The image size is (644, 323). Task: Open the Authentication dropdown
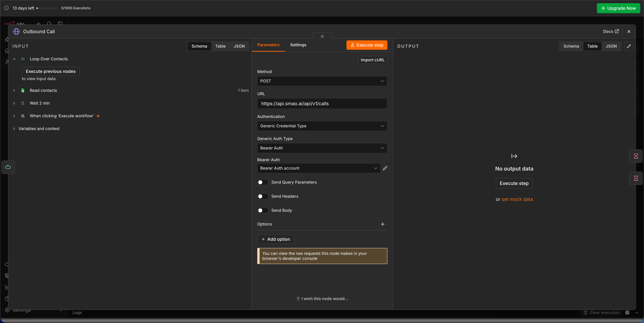point(322,126)
